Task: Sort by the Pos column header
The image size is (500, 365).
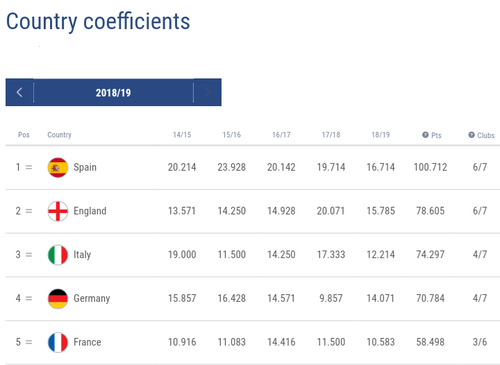Action: click(x=24, y=135)
